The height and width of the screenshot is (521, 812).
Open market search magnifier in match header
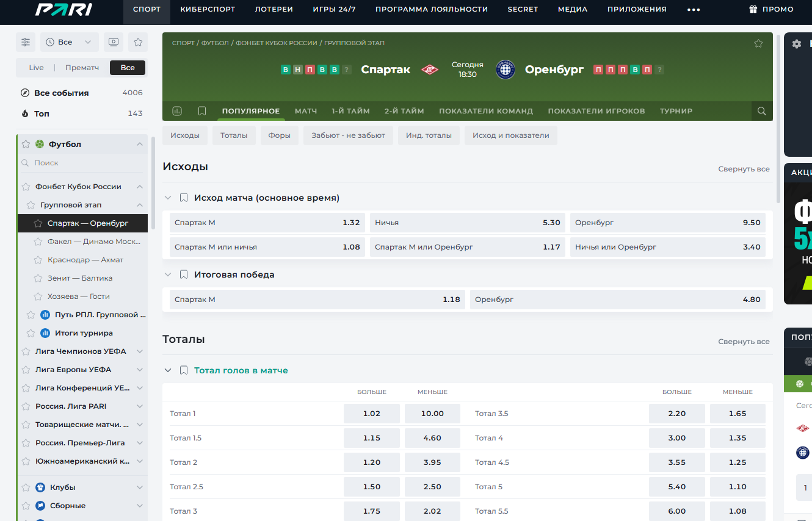coord(762,111)
